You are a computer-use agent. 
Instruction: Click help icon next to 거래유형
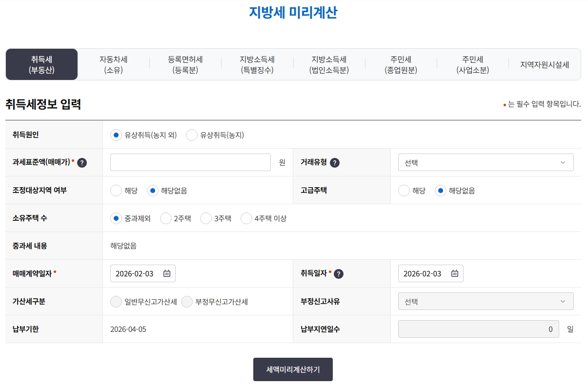click(x=334, y=163)
